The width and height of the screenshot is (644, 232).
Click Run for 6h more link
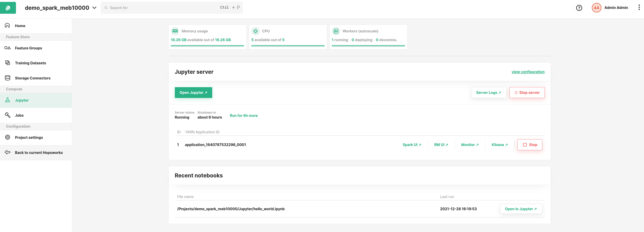(x=243, y=115)
